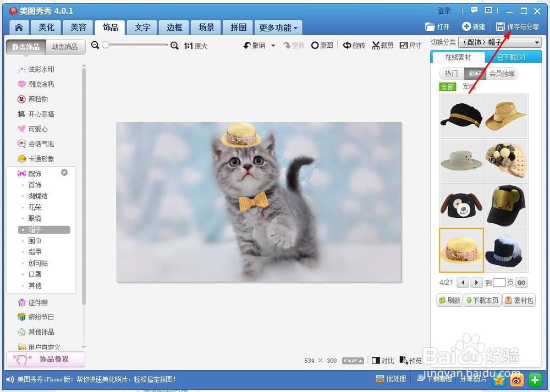Select 动态饰品 toggle tab
Image resolution: width=550 pixels, height=392 pixels.
[x=65, y=47]
